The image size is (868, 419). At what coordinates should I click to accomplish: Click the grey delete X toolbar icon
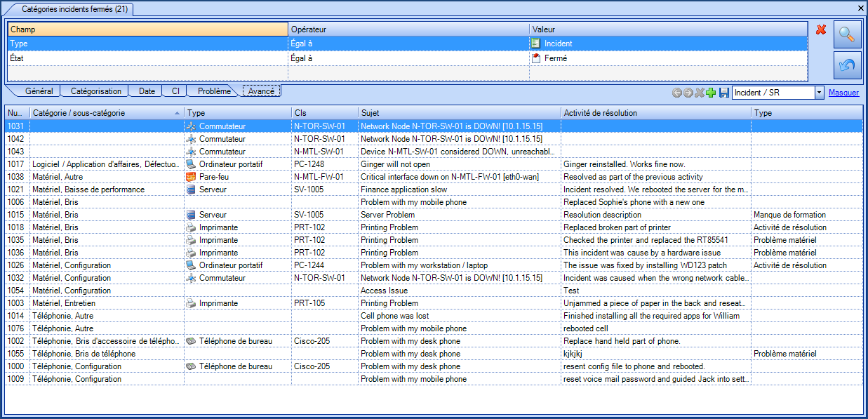(700, 93)
